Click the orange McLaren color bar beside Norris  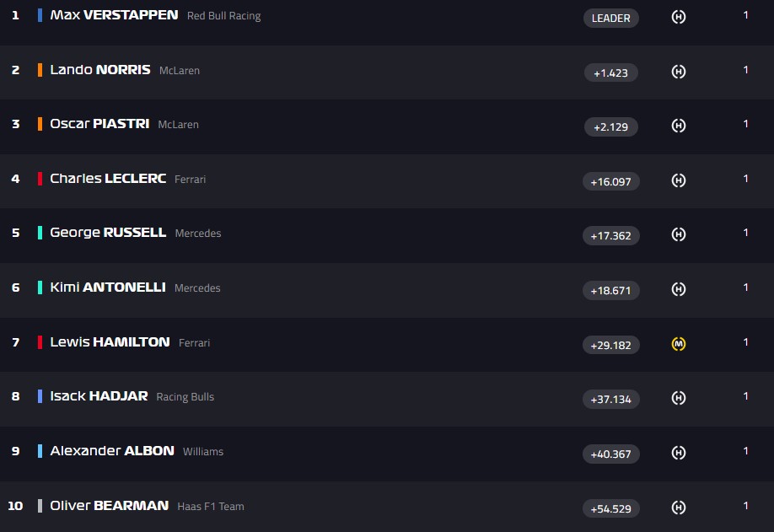click(x=40, y=70)
